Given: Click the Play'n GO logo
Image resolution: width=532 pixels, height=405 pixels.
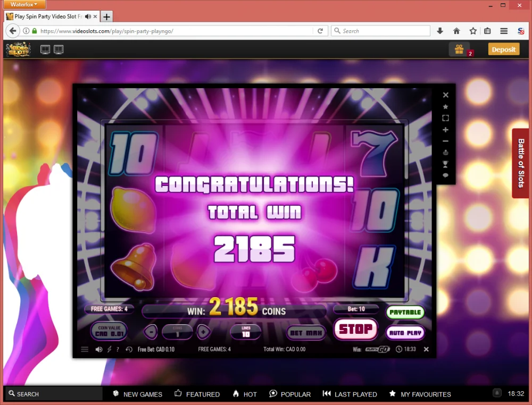Looking at the screenshot, I should click(x=377, y=349).
